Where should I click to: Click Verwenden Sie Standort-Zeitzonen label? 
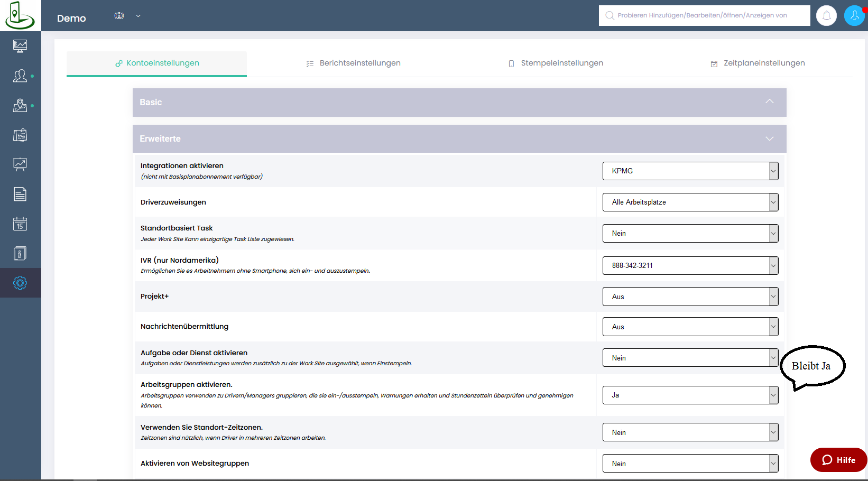coord(201,428)
